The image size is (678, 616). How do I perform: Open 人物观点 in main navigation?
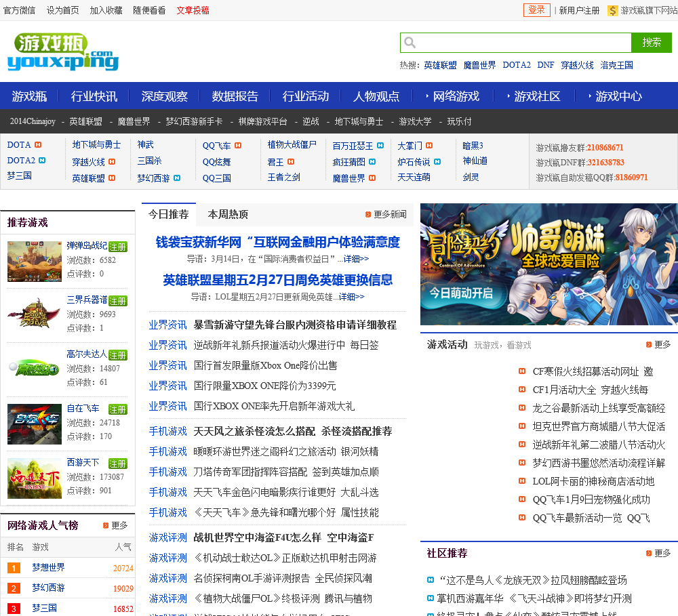click(x=376, y=96)
